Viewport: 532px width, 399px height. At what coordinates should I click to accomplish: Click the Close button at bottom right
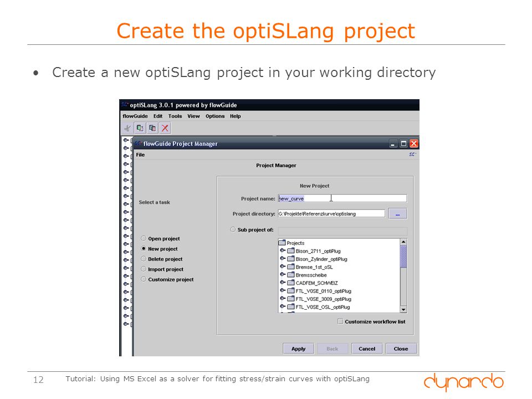point(401,349)
